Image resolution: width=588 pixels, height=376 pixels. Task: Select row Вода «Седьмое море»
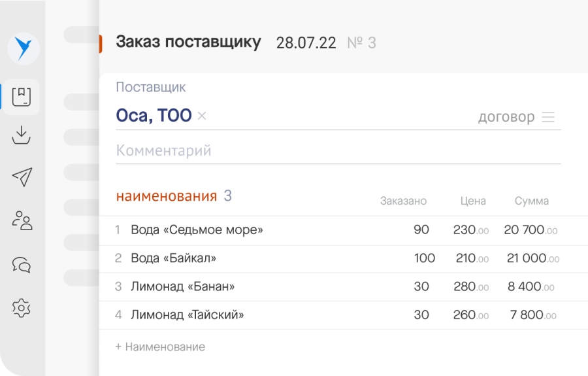343,230
